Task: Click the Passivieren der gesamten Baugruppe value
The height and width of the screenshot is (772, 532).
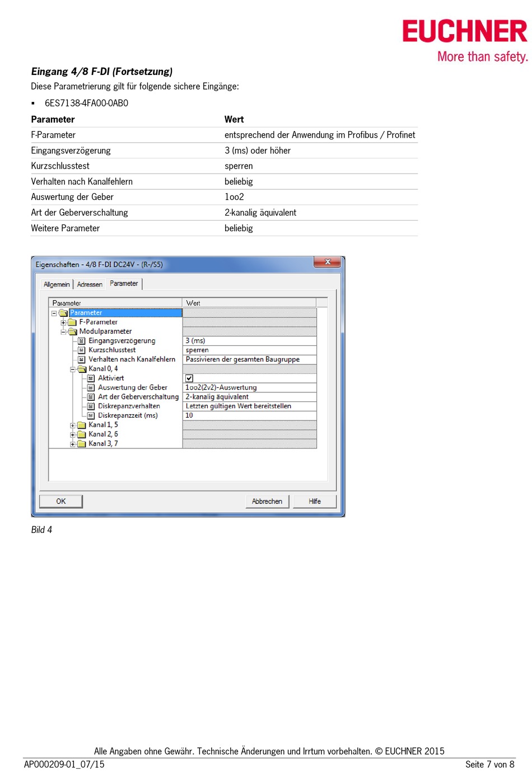Action: click(250, 359)
